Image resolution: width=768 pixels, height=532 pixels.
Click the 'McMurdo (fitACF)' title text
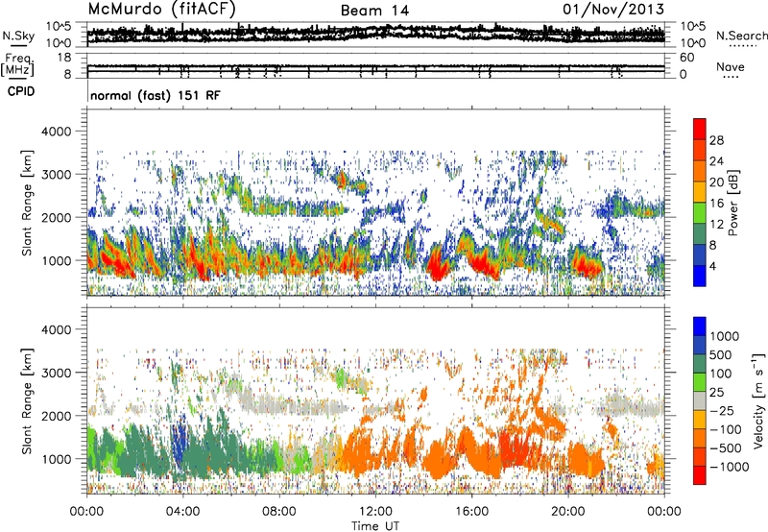coord(162,9)
